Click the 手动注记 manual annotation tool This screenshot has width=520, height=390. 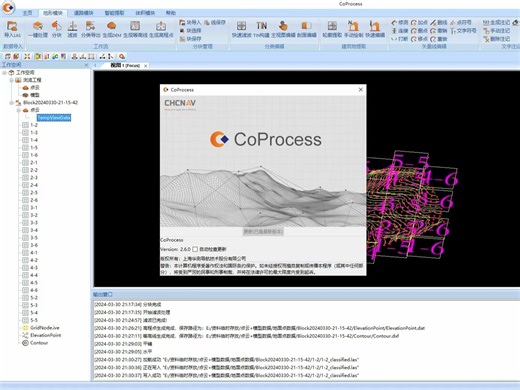pyautogui.click(x=497, y=31)
